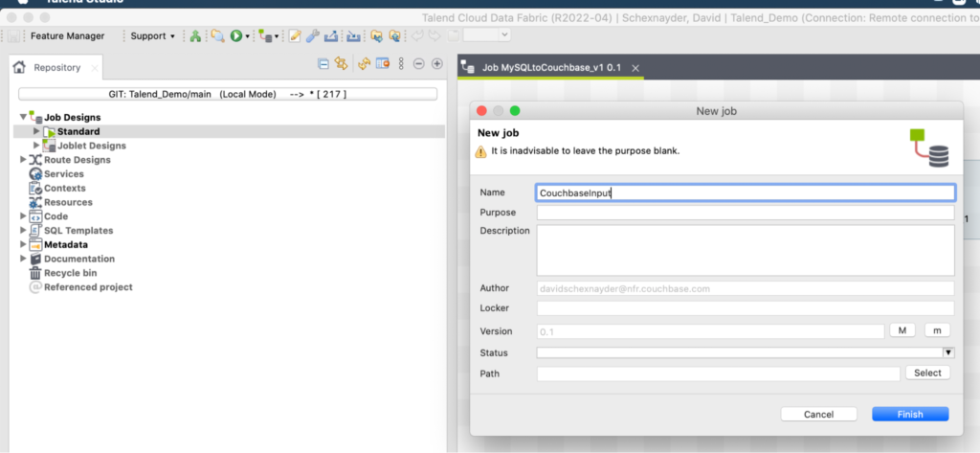
Task: Click the green tree toolbar icon
Action: point(195,36)
